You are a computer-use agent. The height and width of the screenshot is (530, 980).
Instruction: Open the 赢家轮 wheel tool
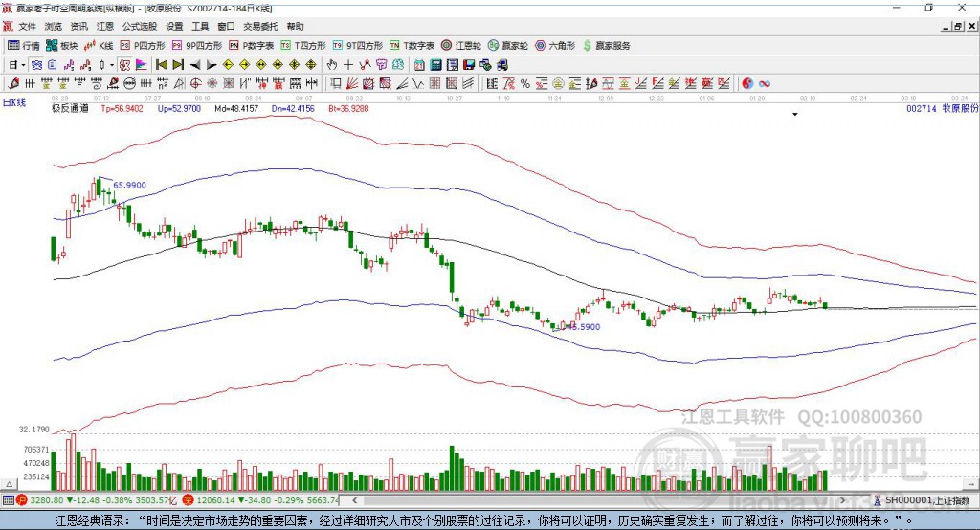(x=508, y=46)
